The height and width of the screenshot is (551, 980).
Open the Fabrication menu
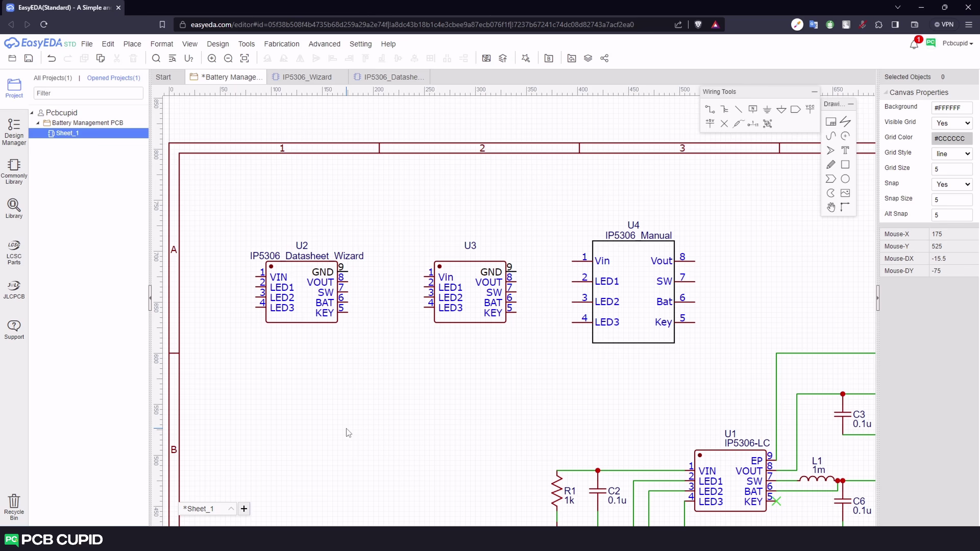[281, 44]
